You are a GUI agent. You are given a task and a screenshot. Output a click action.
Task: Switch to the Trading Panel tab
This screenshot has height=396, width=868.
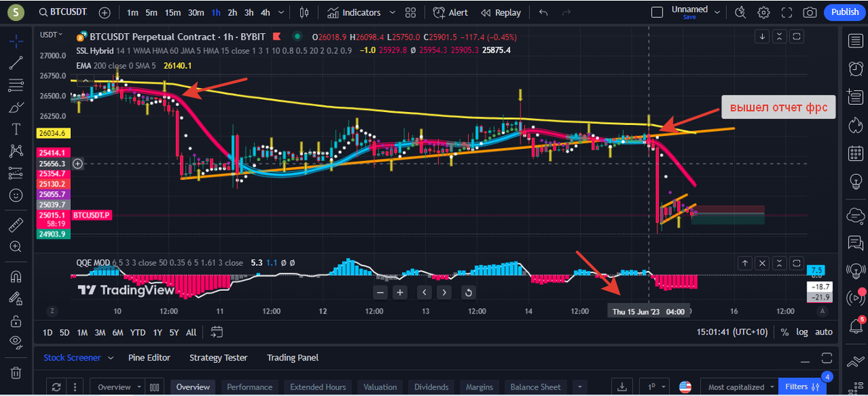pyautogui.click(x=292, y=358)
